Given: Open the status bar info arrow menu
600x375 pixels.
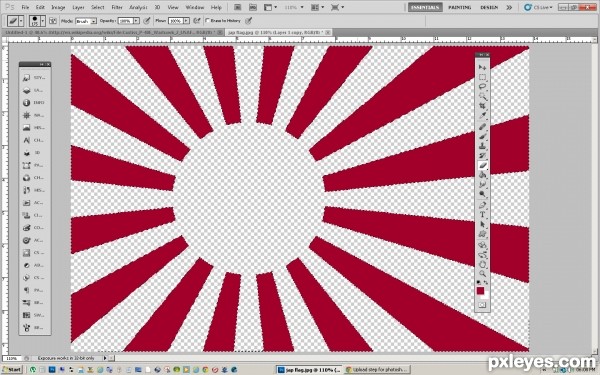Looking at the screenshot, I should [x=105, y=358].
